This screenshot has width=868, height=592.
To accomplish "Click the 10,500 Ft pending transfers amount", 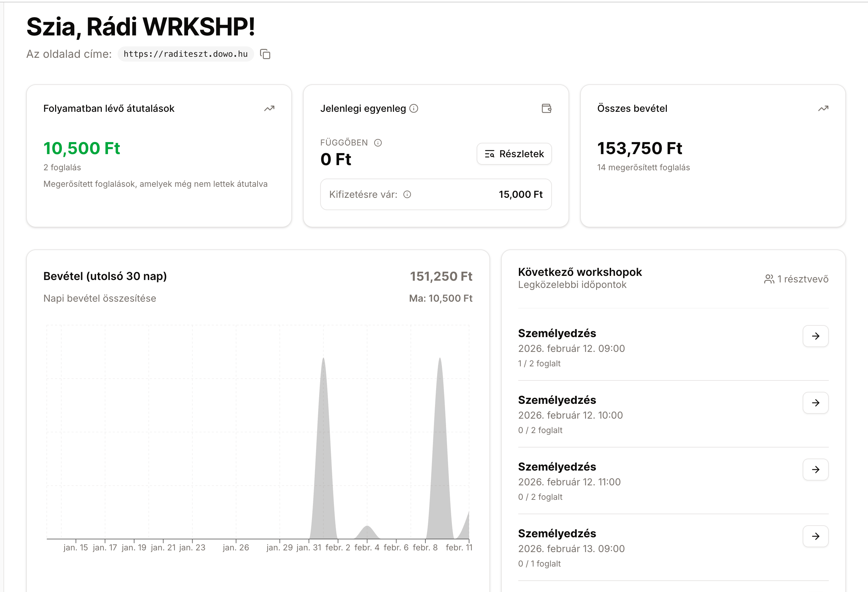I will pyautogui.click(x=82, y=148).
